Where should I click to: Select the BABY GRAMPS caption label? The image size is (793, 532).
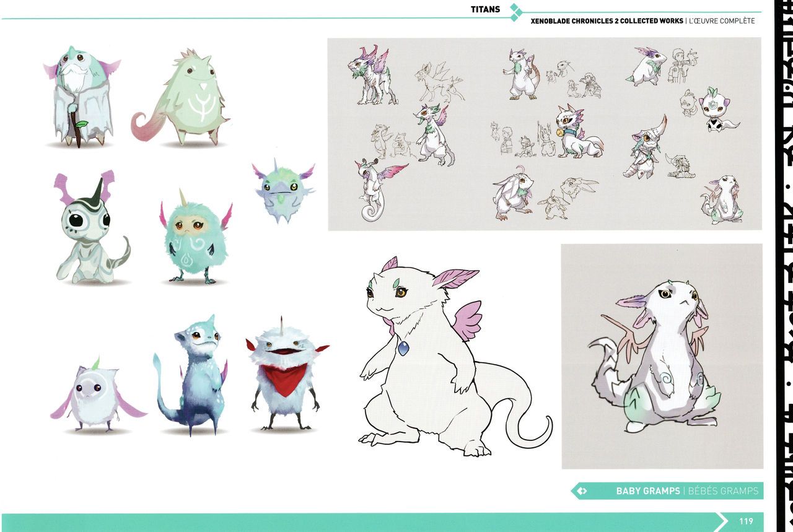click(647, 491)
